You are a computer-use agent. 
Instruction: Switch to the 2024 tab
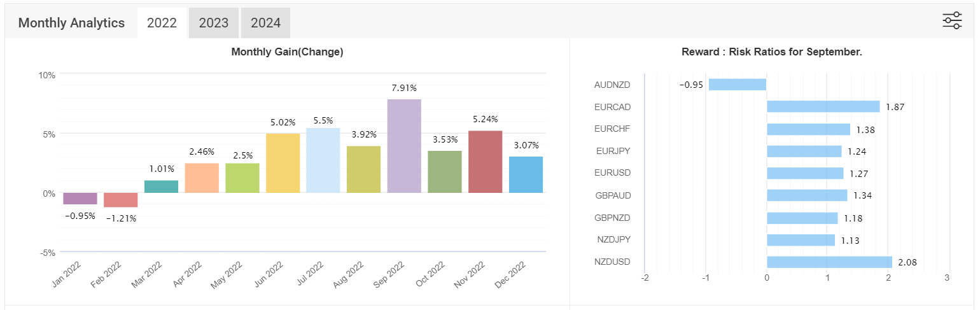tap(265, 23)
